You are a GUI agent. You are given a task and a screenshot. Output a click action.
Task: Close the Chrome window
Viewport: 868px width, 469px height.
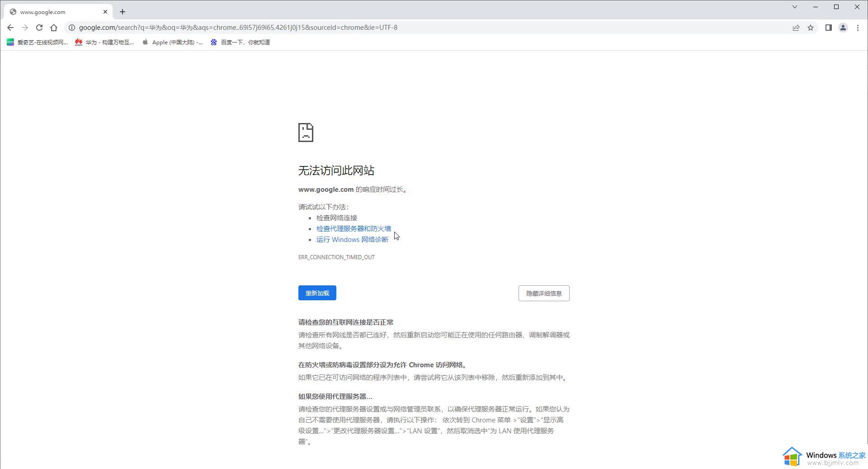[857, 7]
